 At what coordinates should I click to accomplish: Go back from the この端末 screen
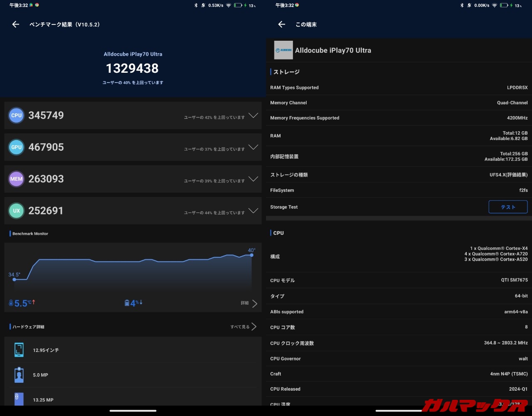coord(282,25)
